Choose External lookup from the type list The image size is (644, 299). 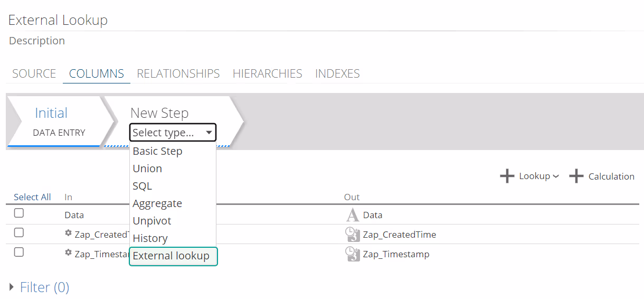pos(173,256)
